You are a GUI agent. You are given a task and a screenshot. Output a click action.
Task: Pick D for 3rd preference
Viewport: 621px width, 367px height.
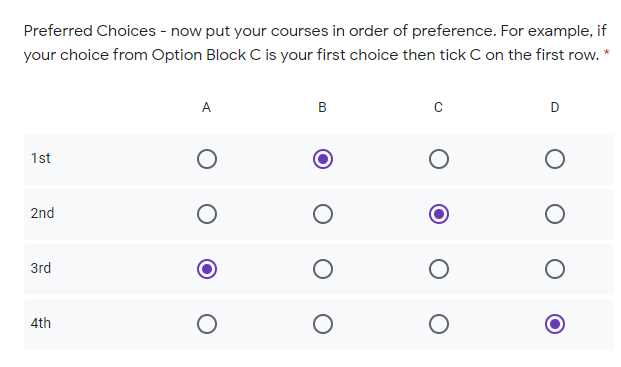click(x=555, y=269)
